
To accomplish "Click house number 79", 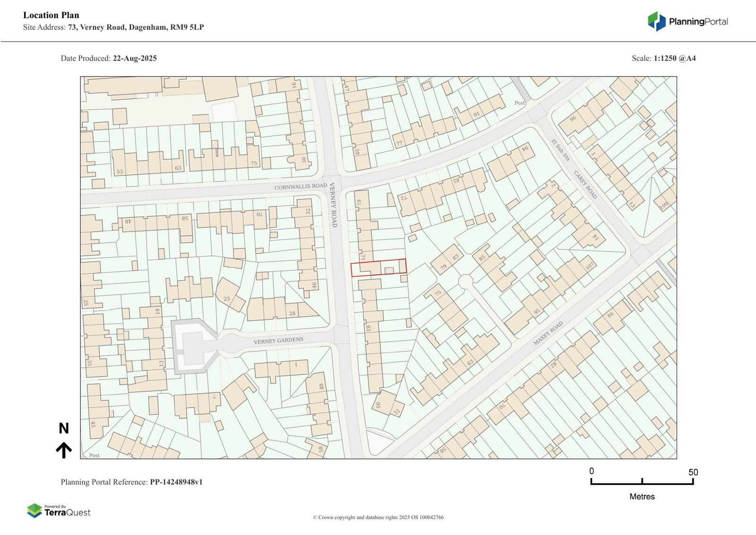I will coord(443,267).
